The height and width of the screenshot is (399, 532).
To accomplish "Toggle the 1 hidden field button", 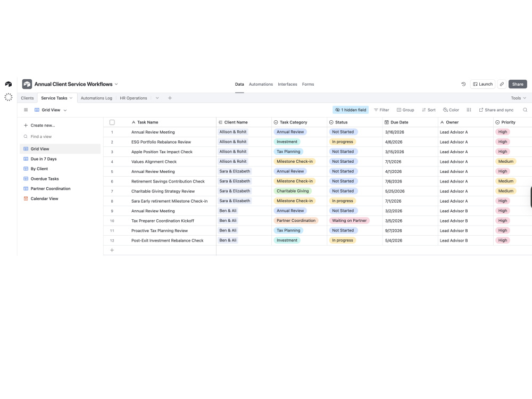I will pyautogui.click(x=351, y=110).
